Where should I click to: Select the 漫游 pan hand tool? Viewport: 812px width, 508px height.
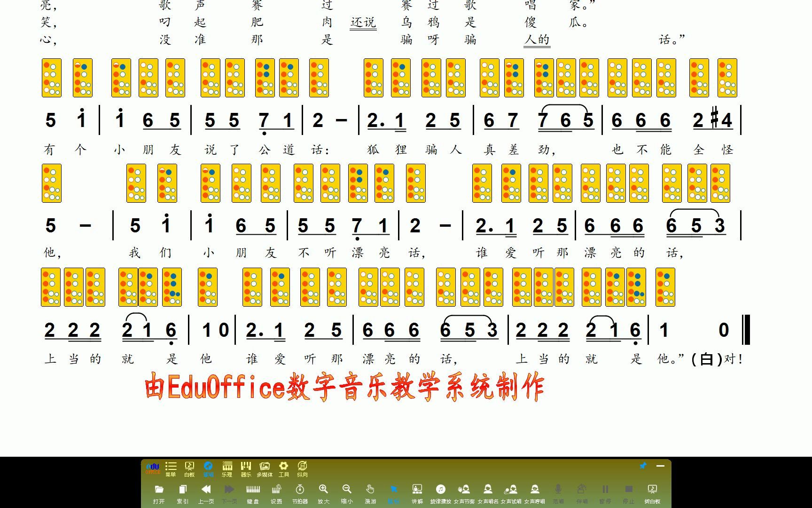coord(370,494)
